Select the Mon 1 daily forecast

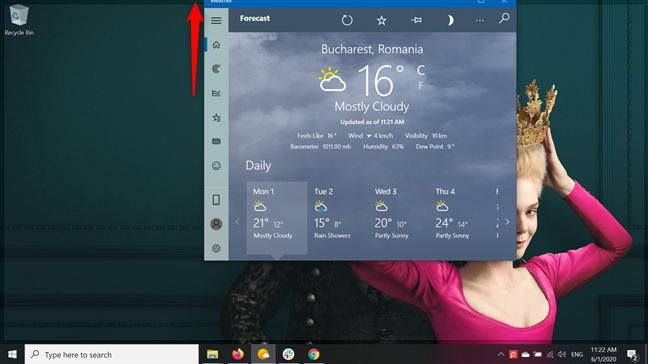click(277, 218)
